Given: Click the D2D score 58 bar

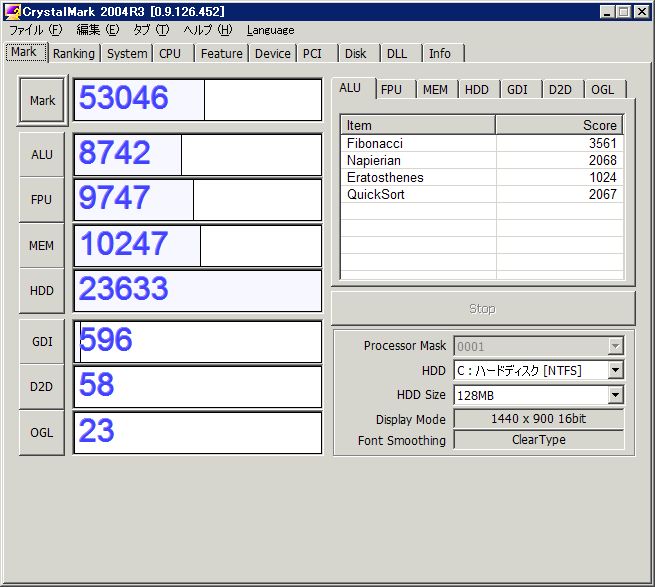Looking at the screenshot, I should (198, 387).
